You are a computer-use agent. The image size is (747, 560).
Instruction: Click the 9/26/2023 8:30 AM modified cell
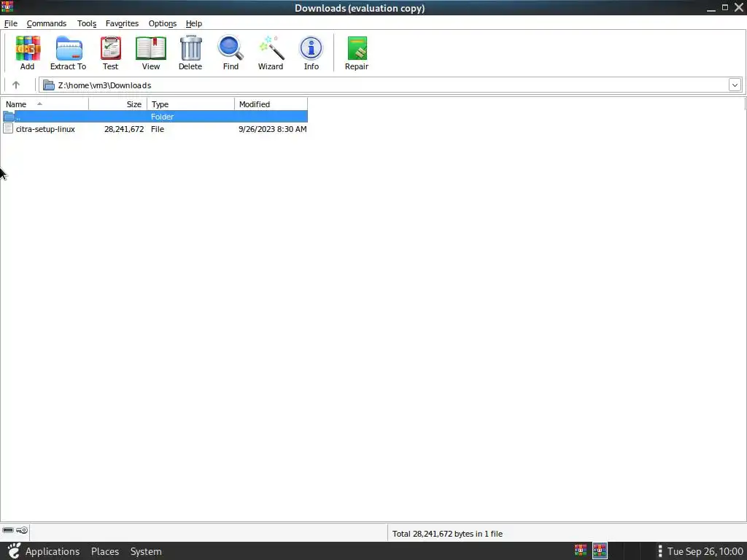[x=273, y=129]
